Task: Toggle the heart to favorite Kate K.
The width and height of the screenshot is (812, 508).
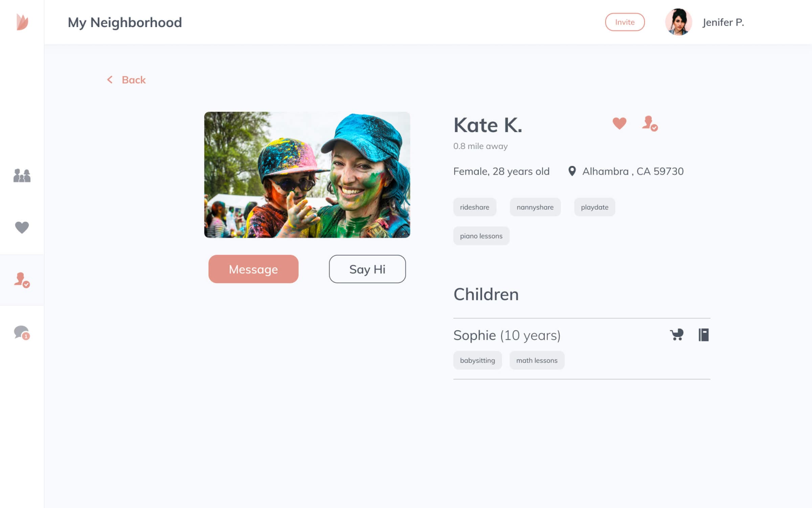Action: pos(619,123)
